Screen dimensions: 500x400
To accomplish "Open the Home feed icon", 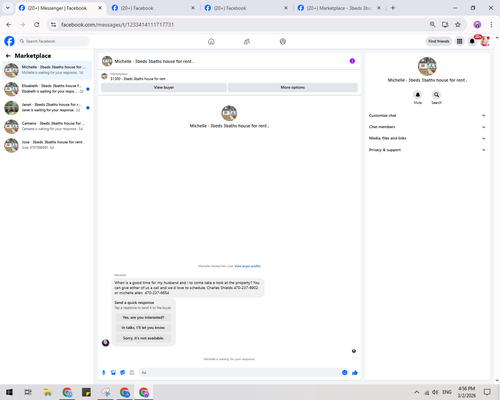I will (x=211, y=41).
